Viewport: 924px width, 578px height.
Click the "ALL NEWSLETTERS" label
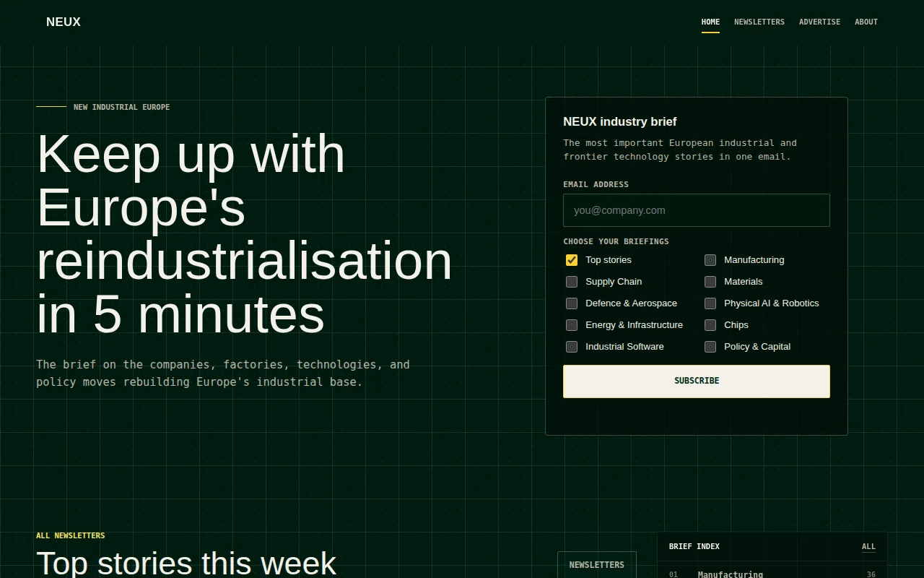71,535
